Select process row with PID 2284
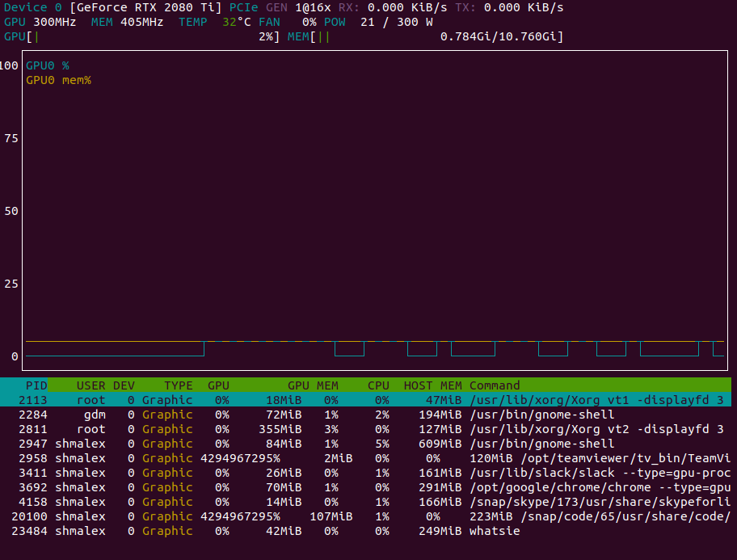This screenshot has height=560, width=737. tap(366, 415)
